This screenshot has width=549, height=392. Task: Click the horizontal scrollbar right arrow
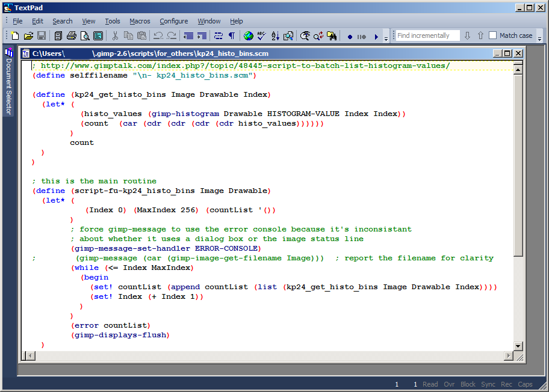pyautogui.click(x=509, y=356)
